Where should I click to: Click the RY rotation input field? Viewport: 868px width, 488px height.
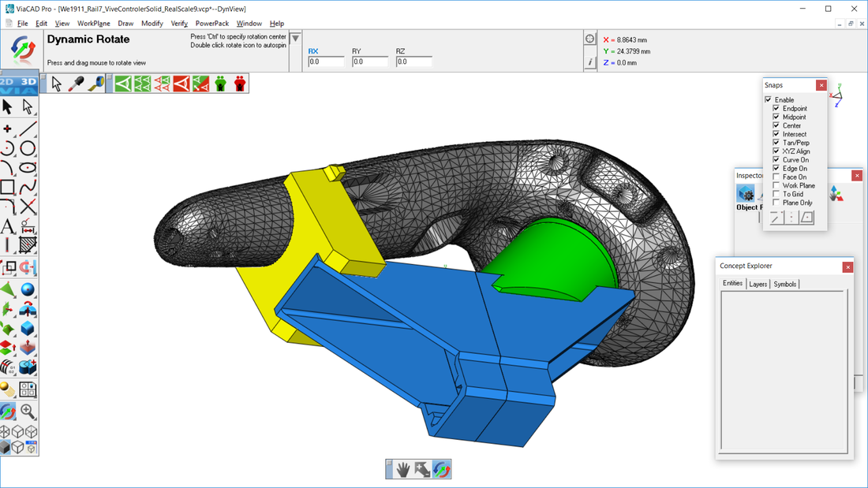tap(369, 61)
